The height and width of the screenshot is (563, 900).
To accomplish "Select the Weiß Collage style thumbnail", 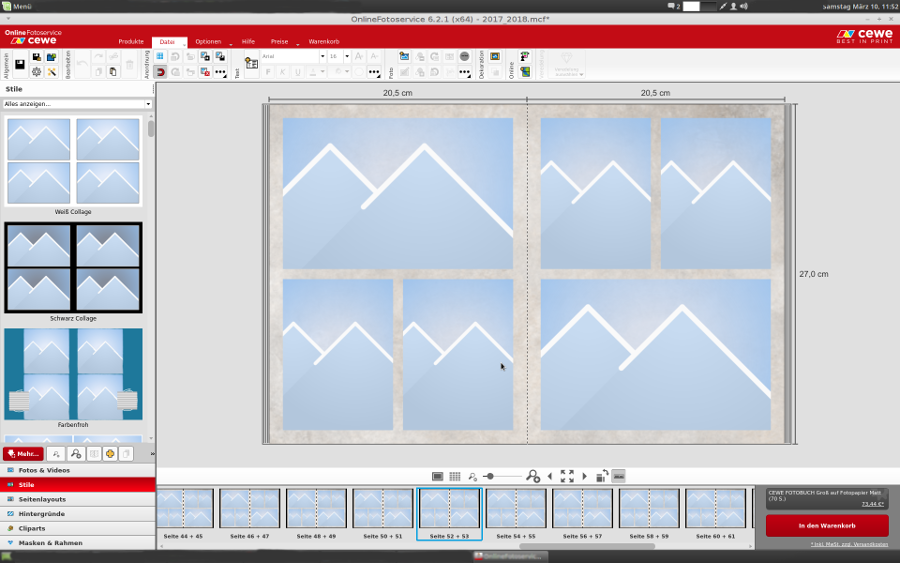I will click(73, 161).
